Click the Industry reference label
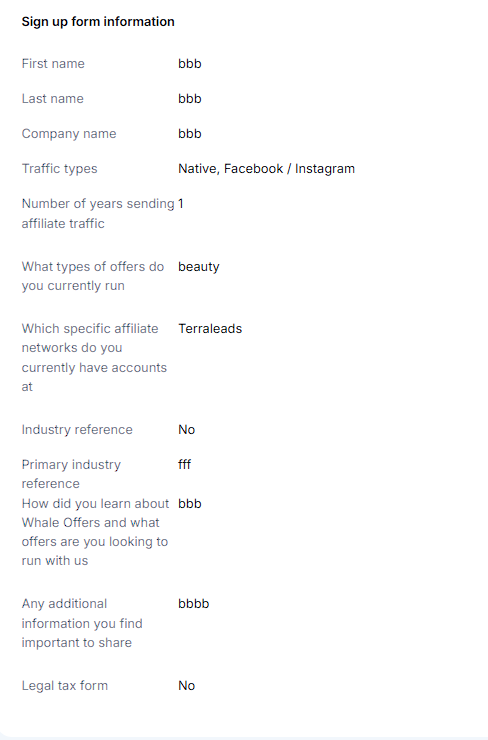The height and width of the screenshot is (740, 488). pos(77,429)
